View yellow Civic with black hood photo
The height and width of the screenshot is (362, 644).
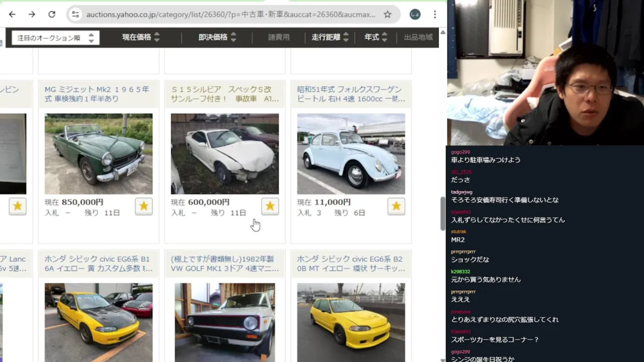tap(99, 322)
